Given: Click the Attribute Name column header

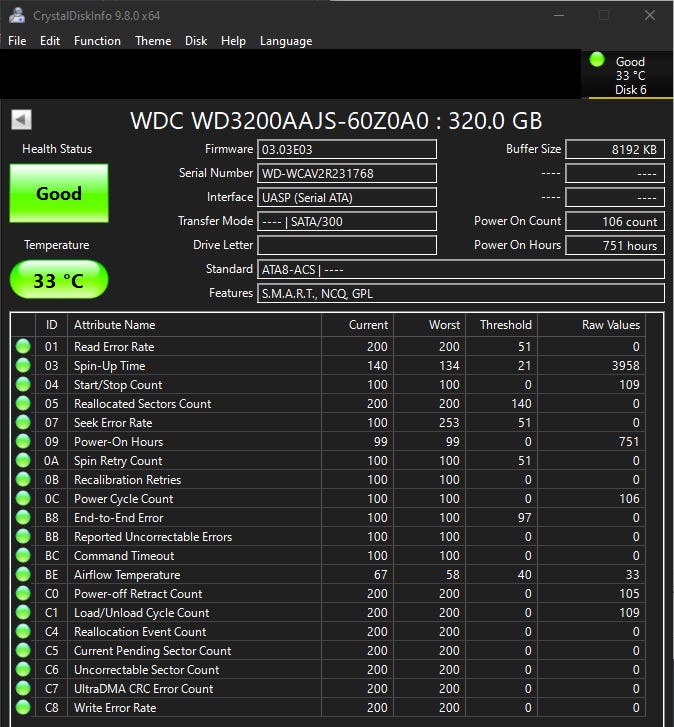Looking at the screenshot, I should pyautogui.click(x=194, y=325).
